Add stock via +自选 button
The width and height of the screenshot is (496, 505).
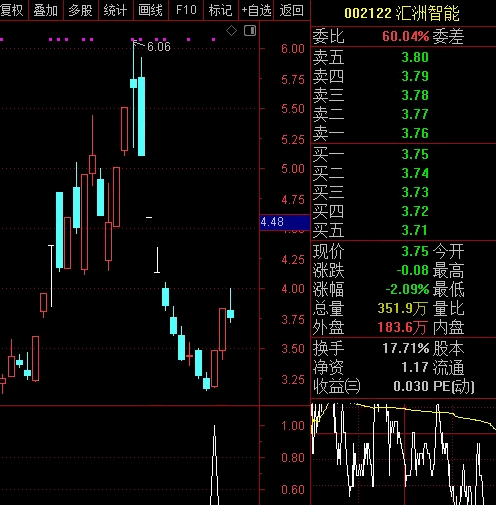(256, 10)
